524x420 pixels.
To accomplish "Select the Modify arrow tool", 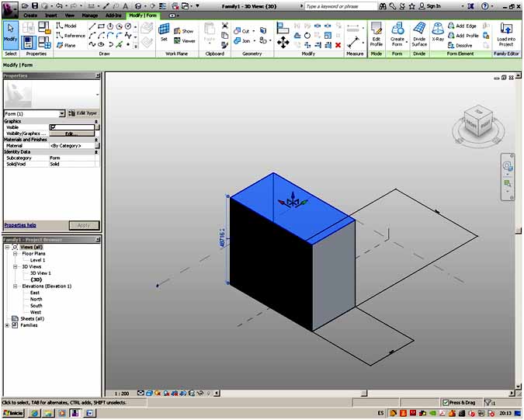I will pyautogui.click(x=10, y=33).
